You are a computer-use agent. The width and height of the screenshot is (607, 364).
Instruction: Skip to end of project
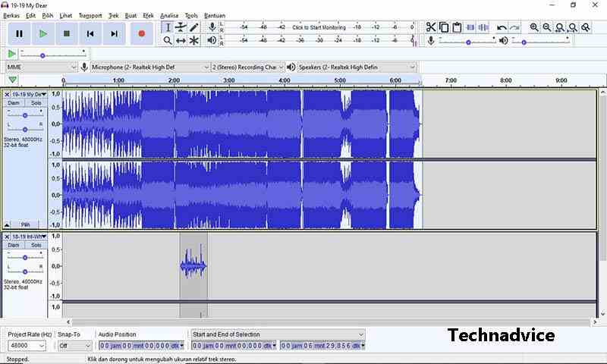[114, 33]
